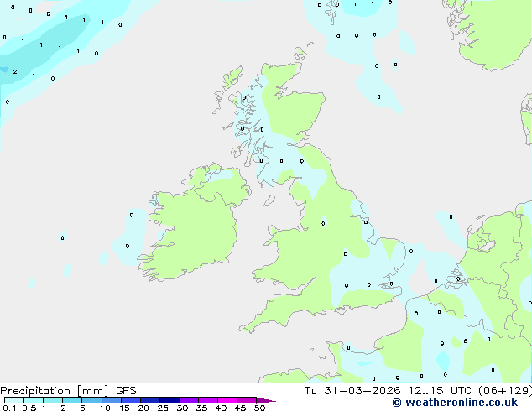Viewport: 532px width, 411px height.
Task: Select the date text 'Tu 31-03-2026'
Action: [352, 391]
